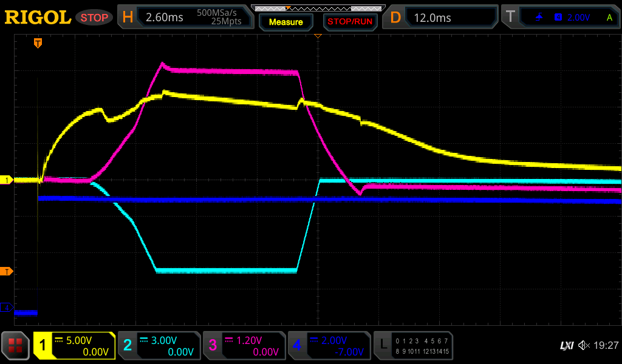Click the LXI network status icon
This screenshot has height=364, width=622.
pos(566,346)
